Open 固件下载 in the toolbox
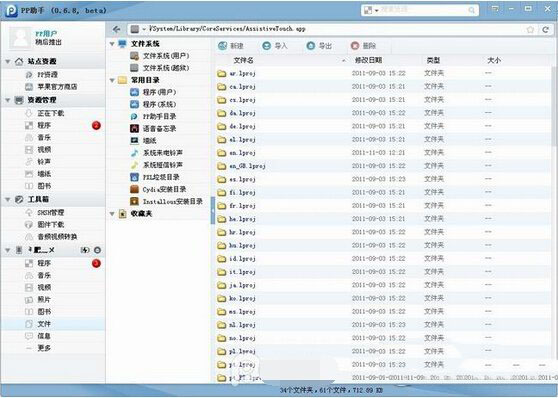The image size is (558, 398). pyautogui.click(x=44, y=225)
